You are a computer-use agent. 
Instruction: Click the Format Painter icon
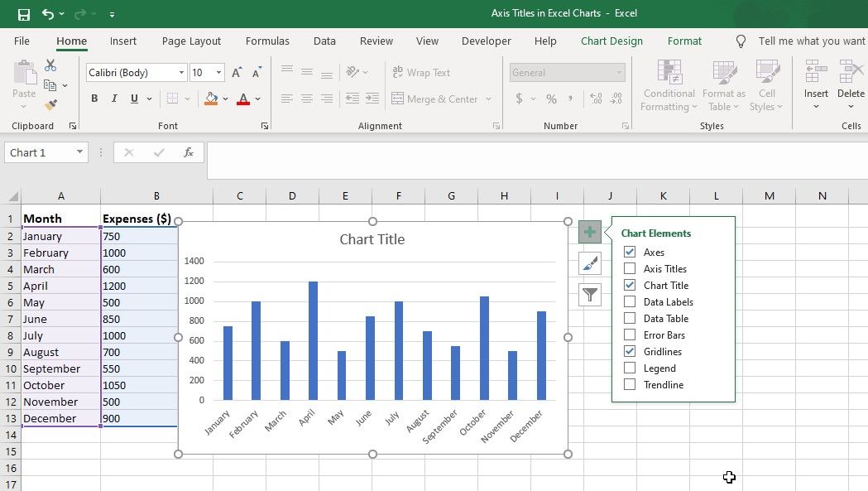(50, 105)
